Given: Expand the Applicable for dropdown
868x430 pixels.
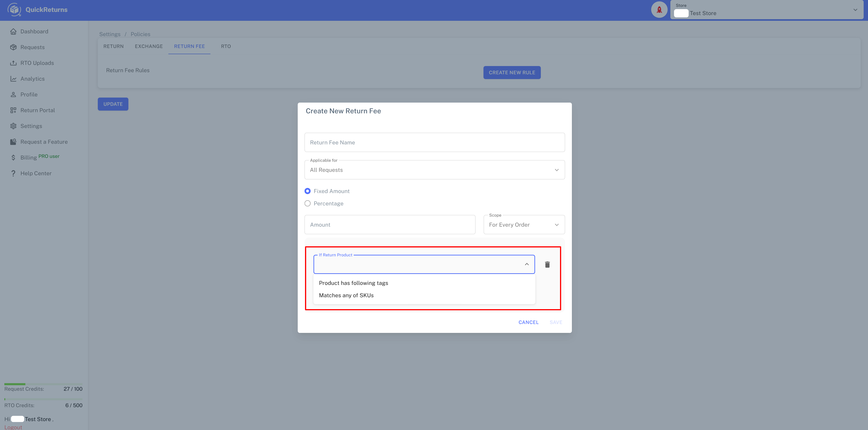Looking at the screenshot, I should tap(434, 170).
